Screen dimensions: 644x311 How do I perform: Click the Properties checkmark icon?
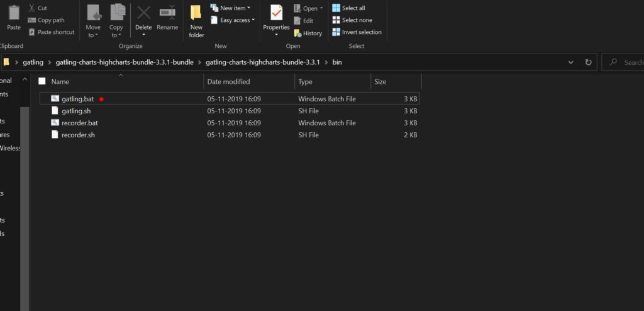pos(277,13)
